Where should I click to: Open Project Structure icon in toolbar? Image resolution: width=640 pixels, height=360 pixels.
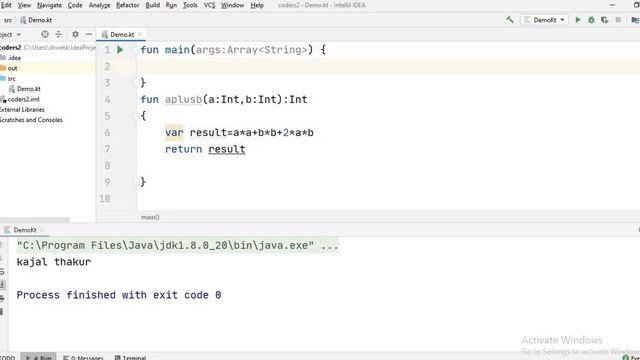click(635, 20)
